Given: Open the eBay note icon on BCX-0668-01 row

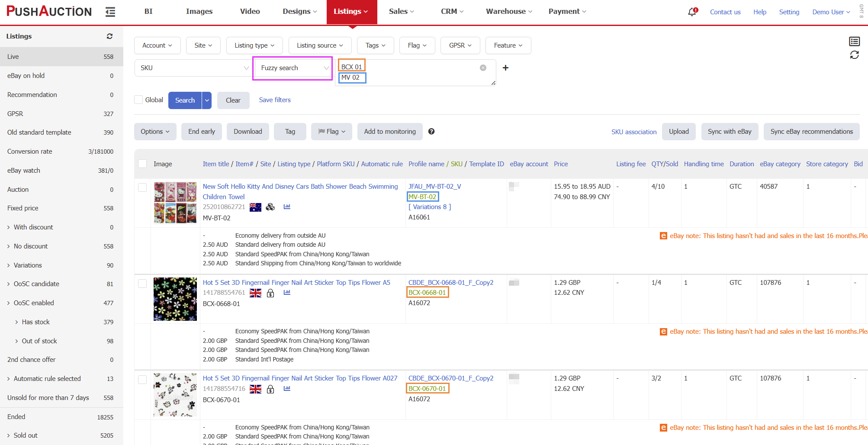Looking at the screenshot, I should (x=663, y=332).
